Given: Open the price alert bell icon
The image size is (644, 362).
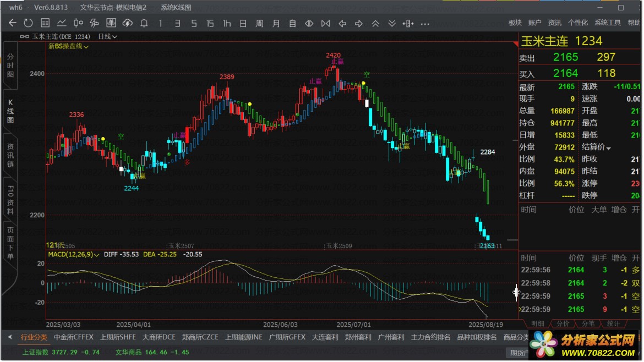Looking at the screenshot, I should (x=144, y=23).
